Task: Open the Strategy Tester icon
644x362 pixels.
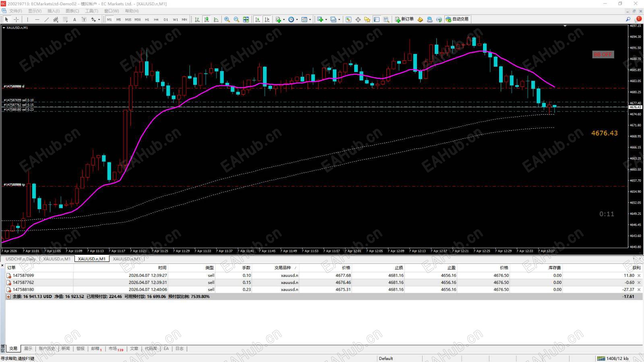Action: click(x=386, y=19)
